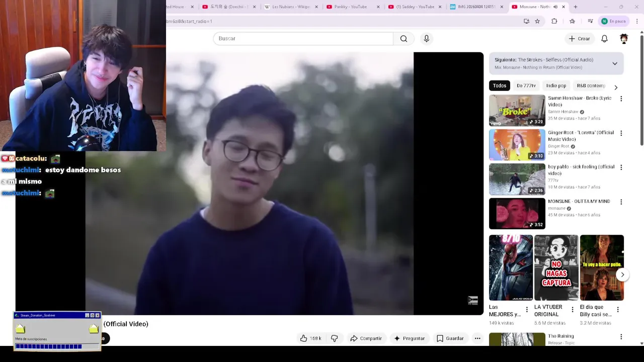The width and height of the screenshot is (644, 362).
Task: Open more actions ellipsis below video
Action: pyautogui.click(x=477, y=338)
